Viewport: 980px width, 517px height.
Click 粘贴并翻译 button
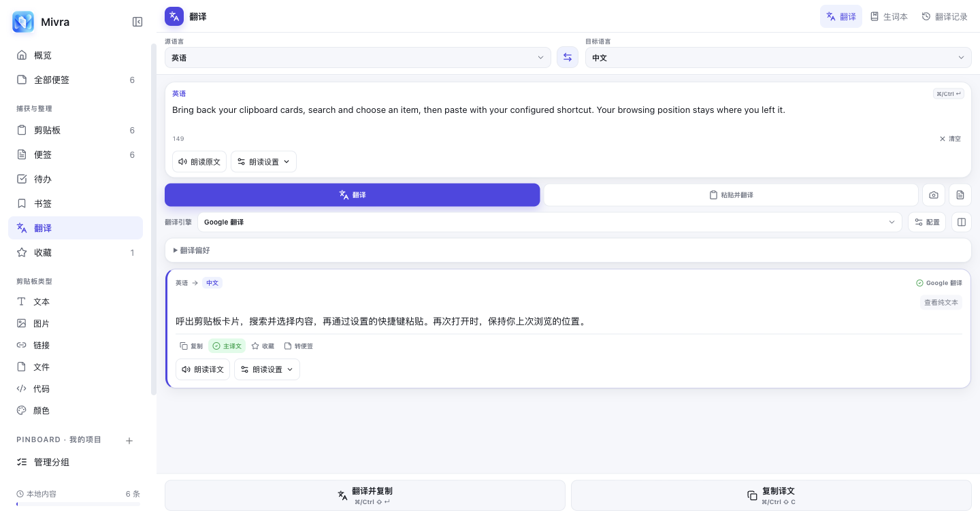(x=731, y=195)
